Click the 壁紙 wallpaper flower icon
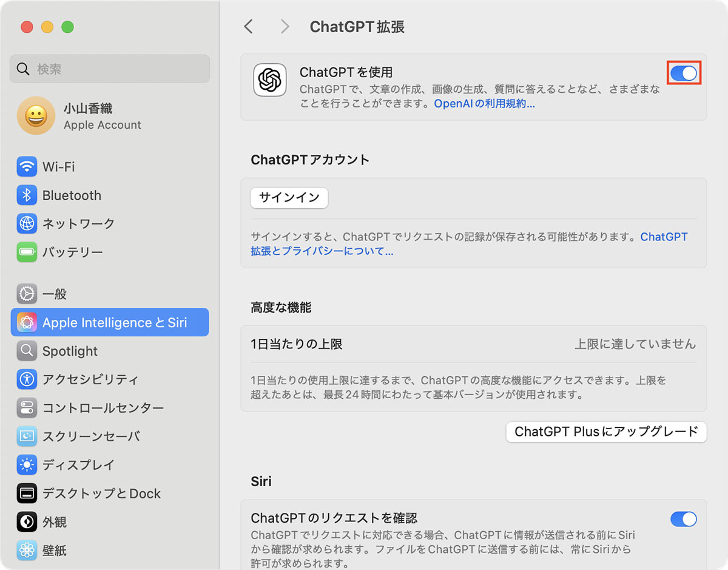The width and height of the screenshot is (728, 570). click(x=27, y=551)
